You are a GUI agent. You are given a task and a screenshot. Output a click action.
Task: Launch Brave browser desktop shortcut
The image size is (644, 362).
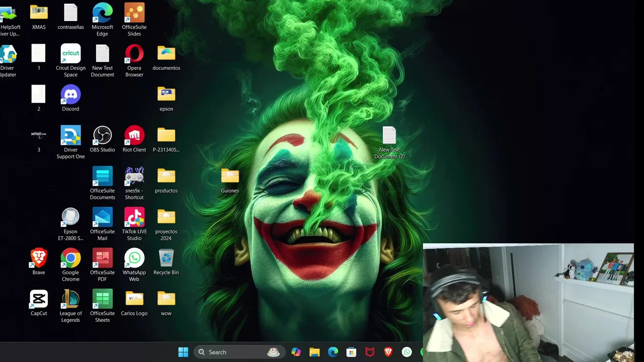39,262
